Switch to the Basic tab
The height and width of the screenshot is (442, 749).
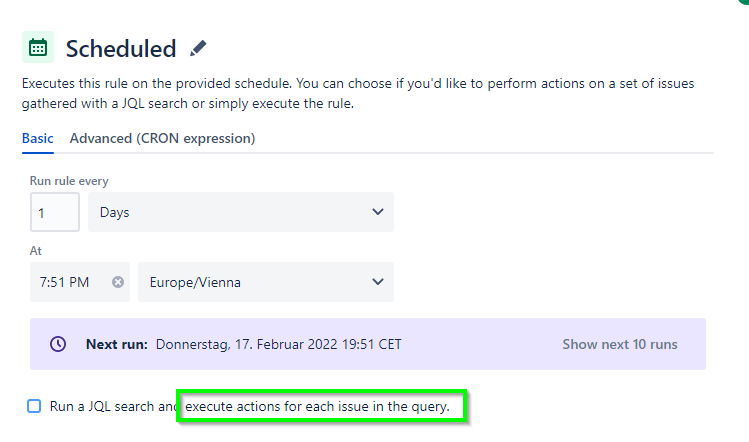tap(38, 139)
